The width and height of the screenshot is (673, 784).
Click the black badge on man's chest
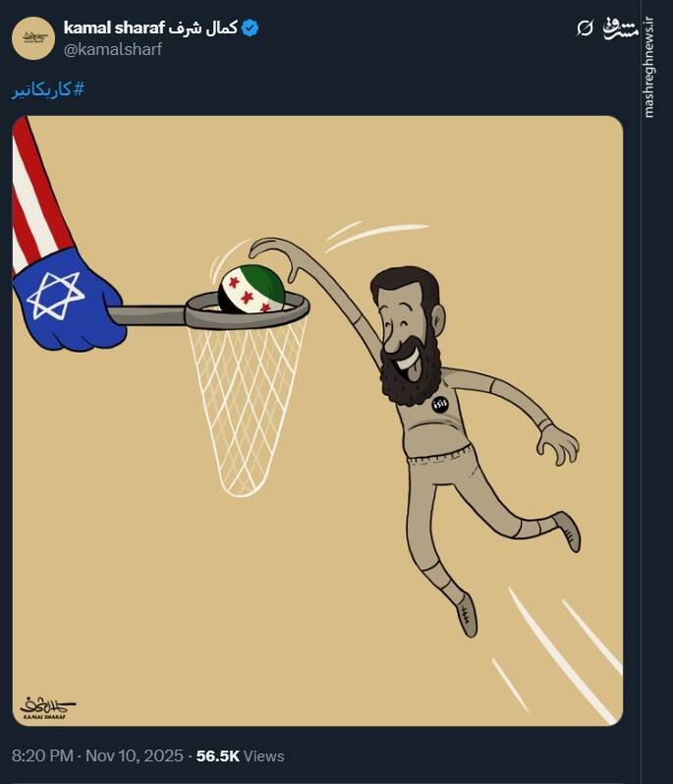(440, 404)
